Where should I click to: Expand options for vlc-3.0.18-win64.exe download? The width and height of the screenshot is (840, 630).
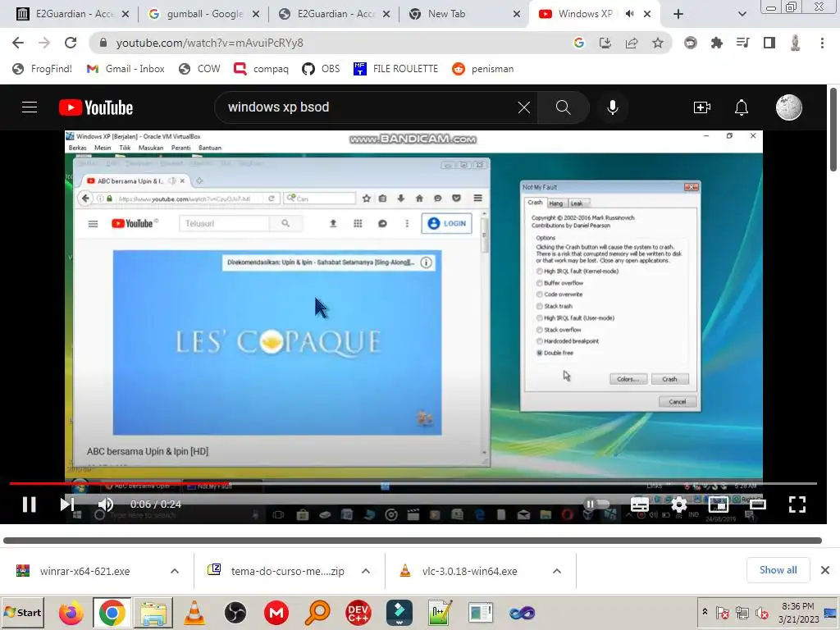pos(557,571)
